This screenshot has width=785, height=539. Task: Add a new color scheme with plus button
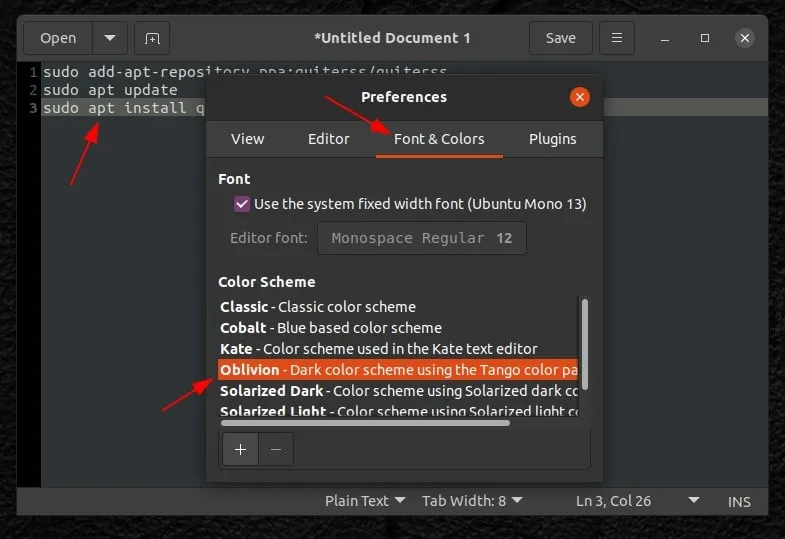[240, 449]
